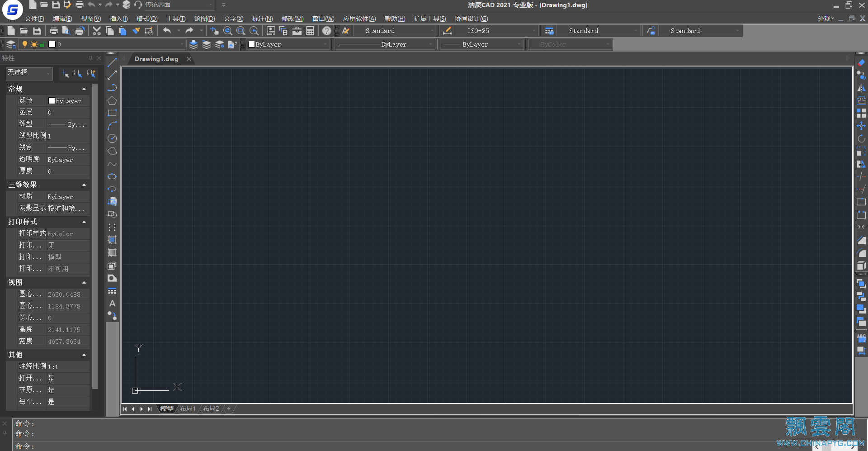
Task: Collapse the 打印样式 properties section
Action: [x=84, y=222]
